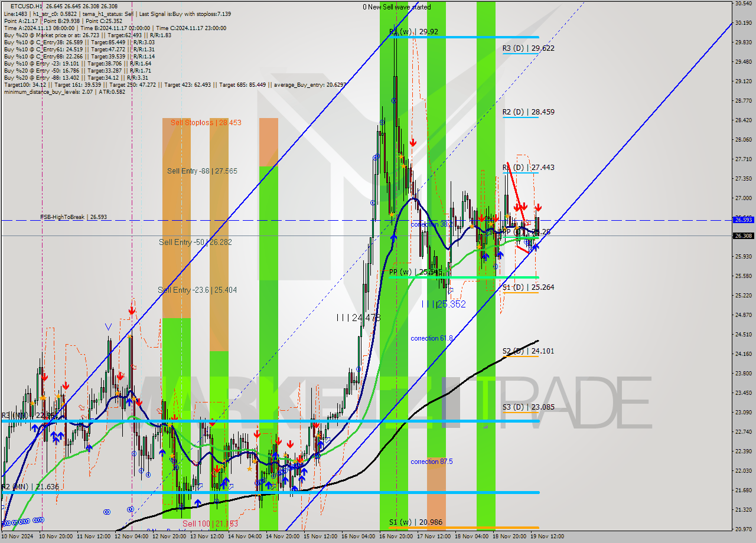Screen dimensions: 756x543
Task: Click the 'Target100: 34.12' targets line
Action: 175,84
